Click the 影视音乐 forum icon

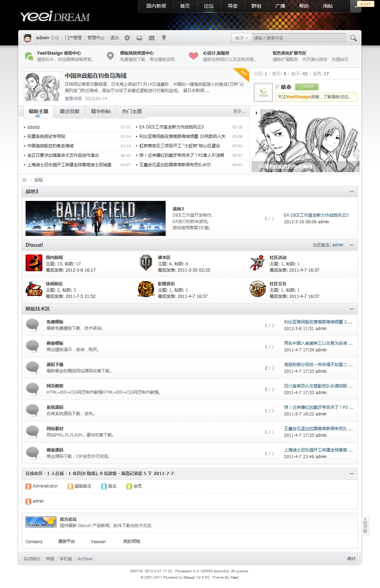[x=146, y=289]
